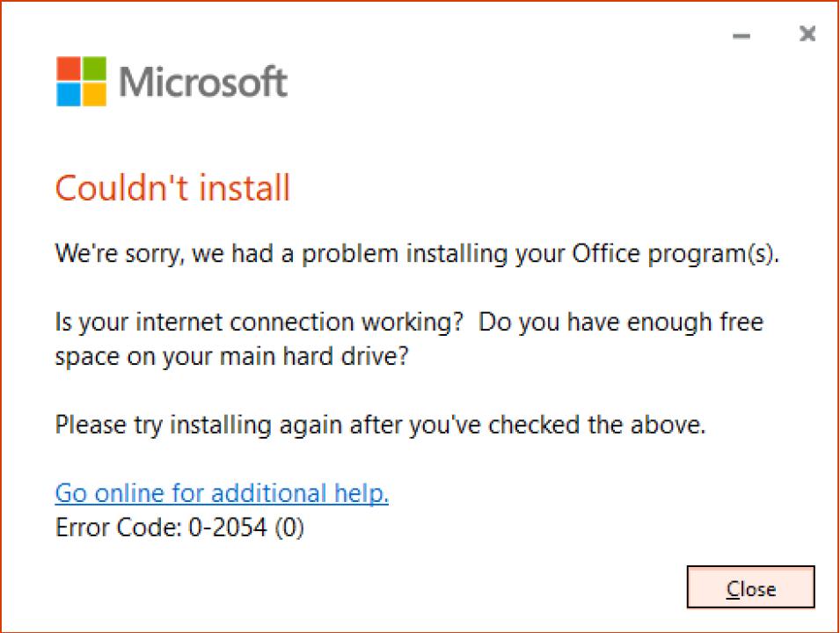Click the empty title bar area left of minimize
Screen dimensions: 840x633
pos(440,35)
